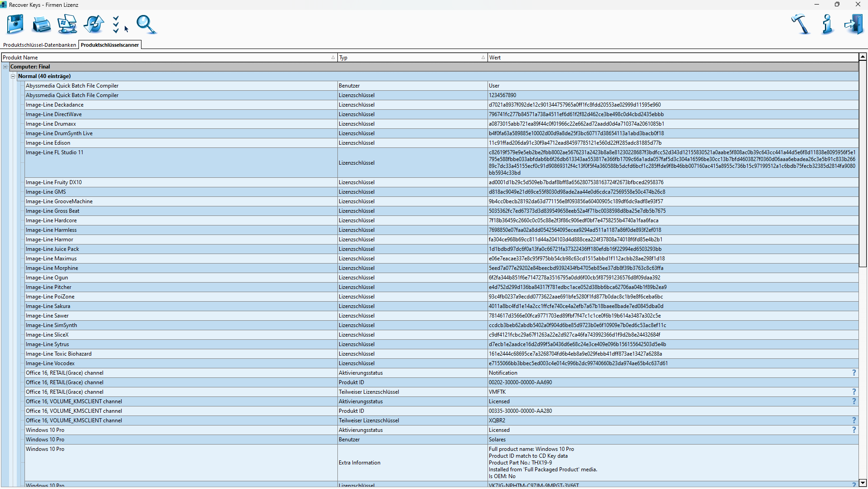Viewport: 868px width, 489px height.
Task: Select Produkt ID 00335-30000-00000-AA280 value
Action: coord(520,411)
